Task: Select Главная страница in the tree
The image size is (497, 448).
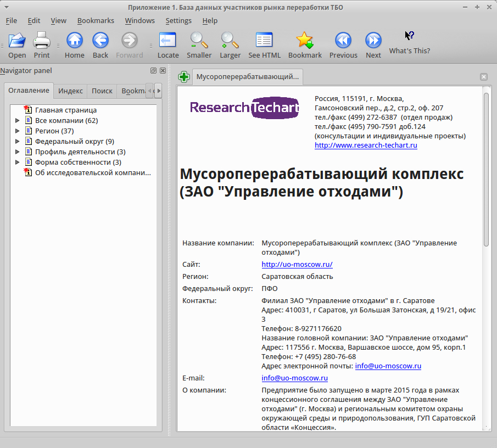Action: coord(66,110)
